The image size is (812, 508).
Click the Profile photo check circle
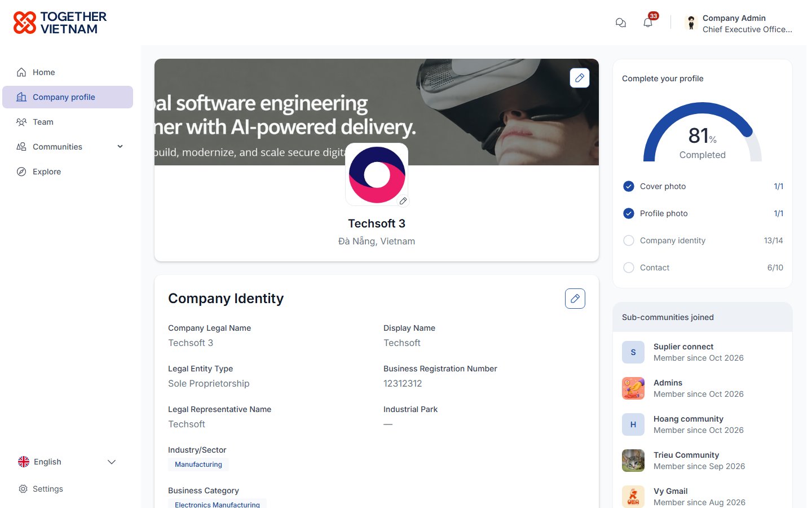click(x=629, y=213)
